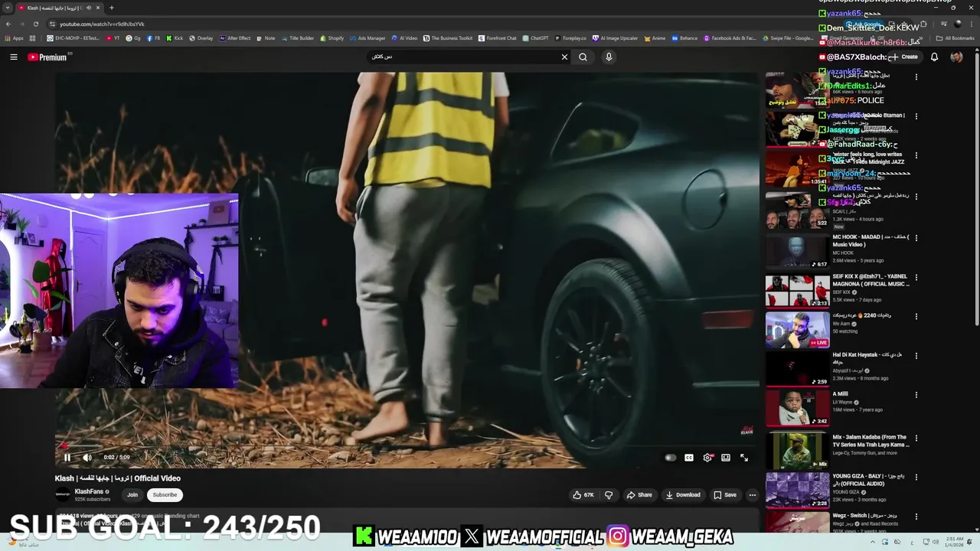Open Midnight JAZZ video thumbnail
980x551 pixels.
797,168
